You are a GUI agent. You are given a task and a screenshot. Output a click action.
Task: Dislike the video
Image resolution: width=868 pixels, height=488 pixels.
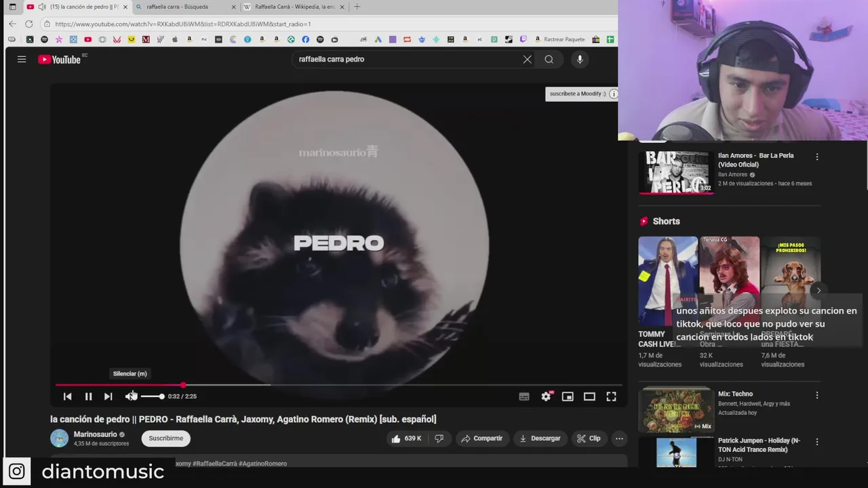tap(439, 439)
